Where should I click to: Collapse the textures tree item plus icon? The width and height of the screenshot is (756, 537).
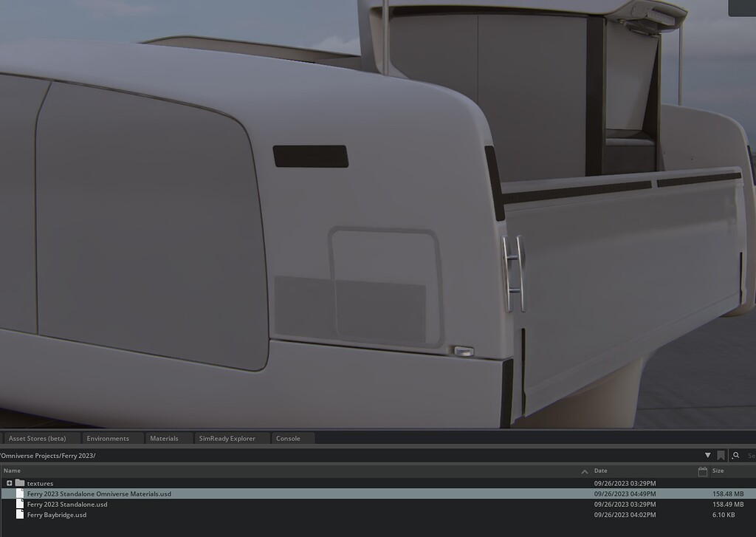[9, 483]
